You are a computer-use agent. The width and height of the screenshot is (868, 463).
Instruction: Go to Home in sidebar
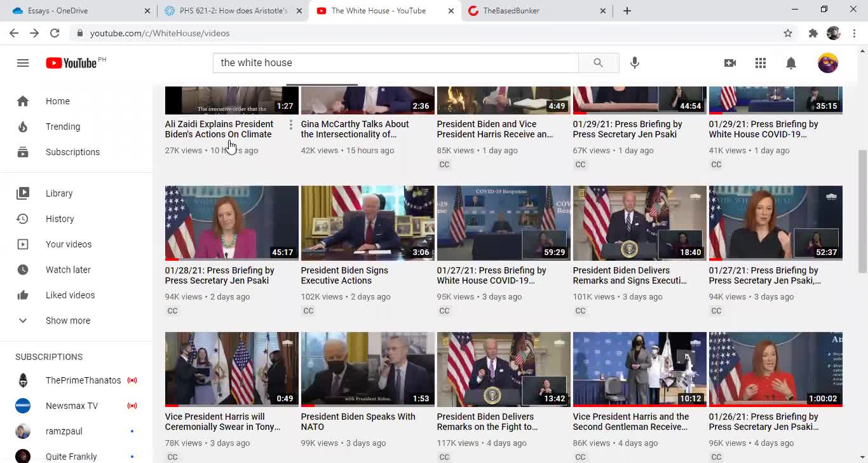coord(76,101)
